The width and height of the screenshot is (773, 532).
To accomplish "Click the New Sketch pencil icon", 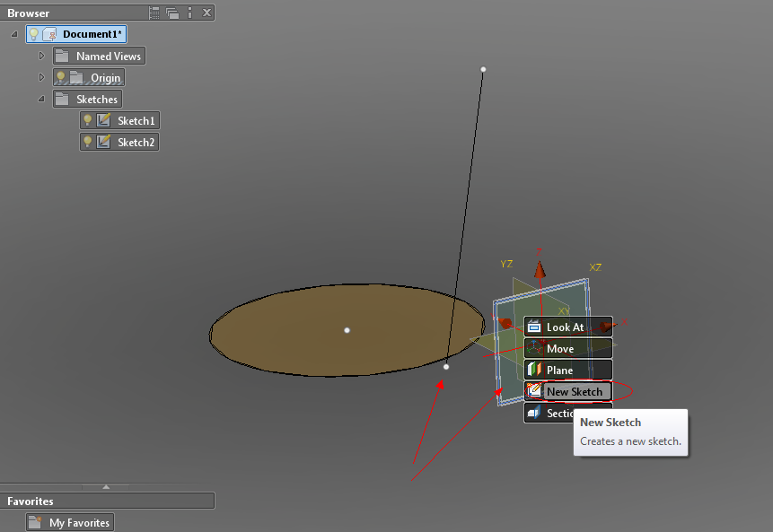I will pos(534,390).
